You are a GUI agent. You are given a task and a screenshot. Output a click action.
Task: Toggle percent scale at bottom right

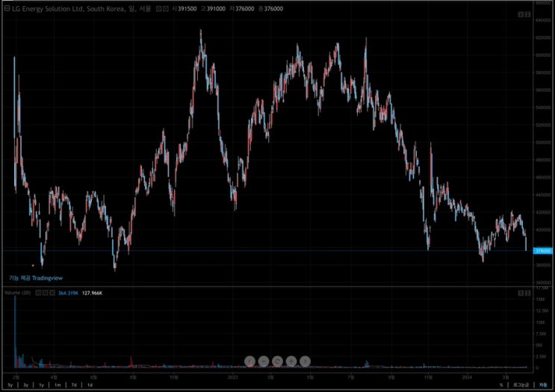tap(502, 384)
